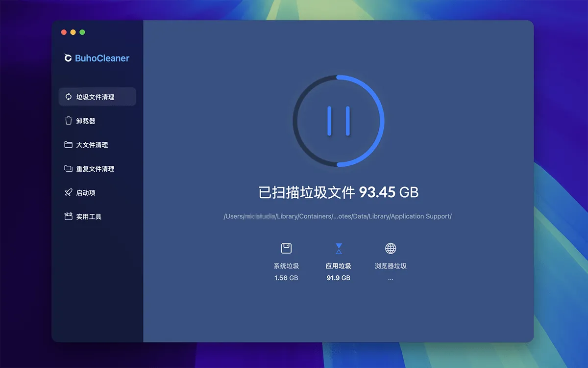Click the scanned file path text
Screen dimensions: 588x368
pos(338,216)
